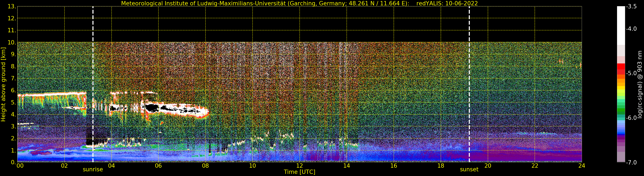
Task: Select the '10' time axis tick label
Action: pyautogui.click(x=252, y=166)
